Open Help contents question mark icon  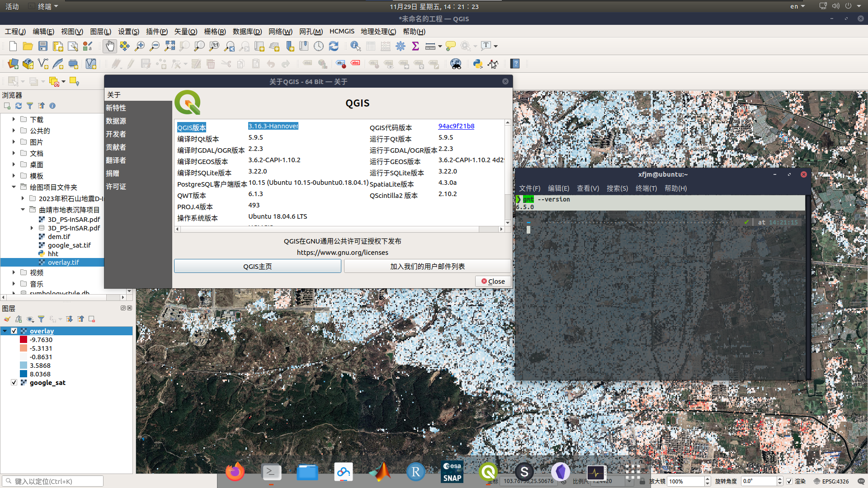pos(515,64)
